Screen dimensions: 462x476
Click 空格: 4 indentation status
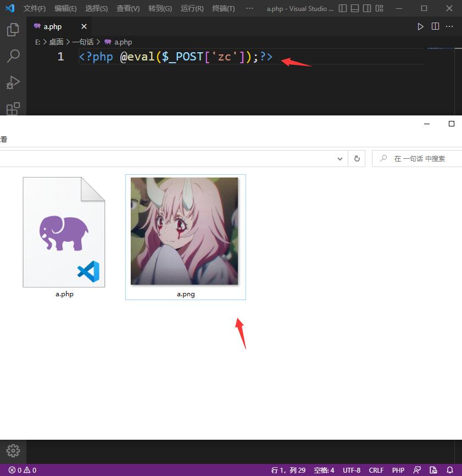click(x=324, y=471)
